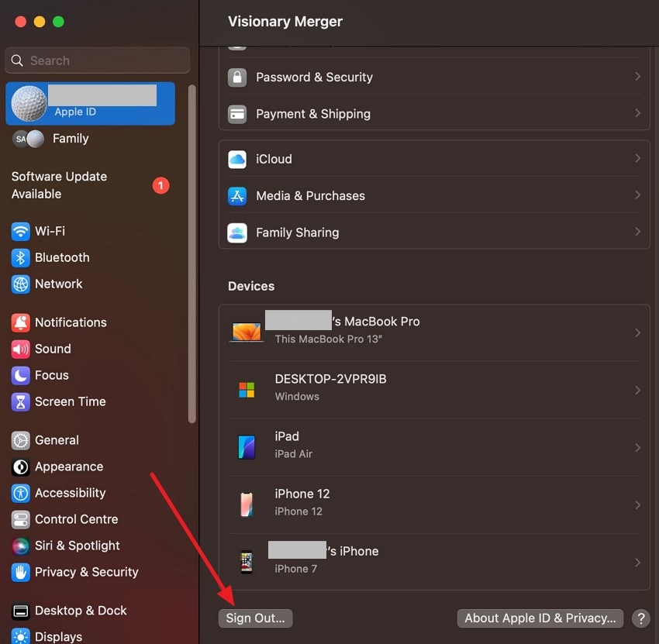Open iPad device chevron
659x644 pixels.
point(637,447)
